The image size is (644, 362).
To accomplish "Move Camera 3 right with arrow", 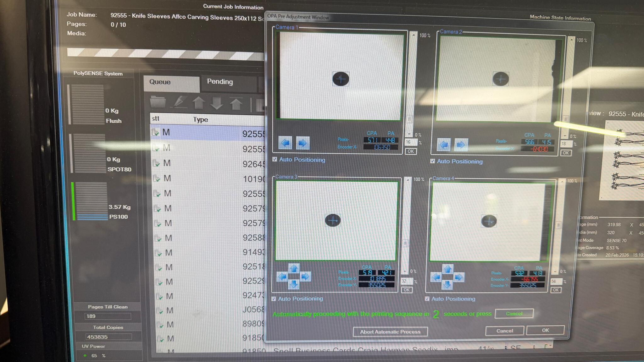I will click(x=305, y=277).
